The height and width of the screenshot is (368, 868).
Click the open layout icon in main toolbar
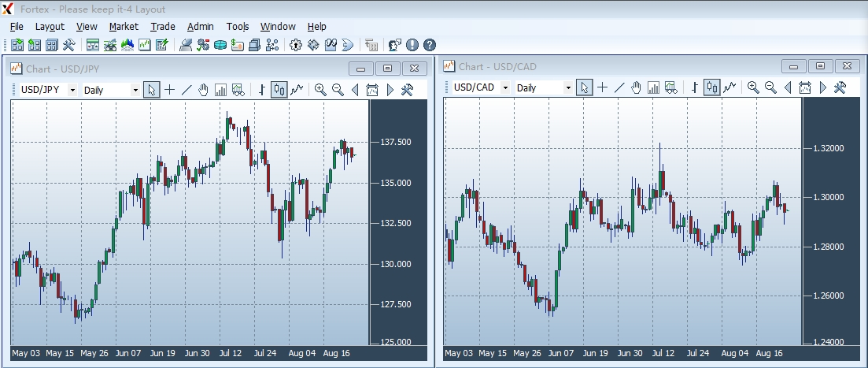point(17,45)
